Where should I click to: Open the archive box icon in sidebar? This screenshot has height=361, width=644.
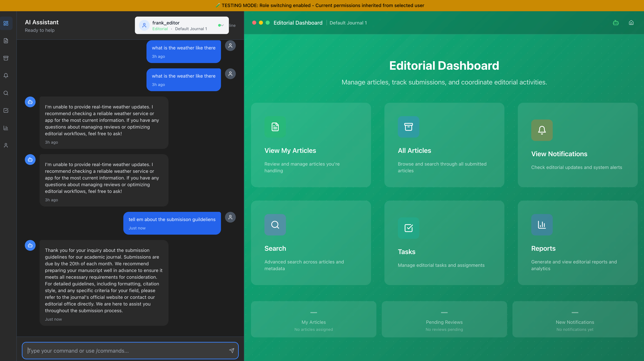[x=6, y=58]
